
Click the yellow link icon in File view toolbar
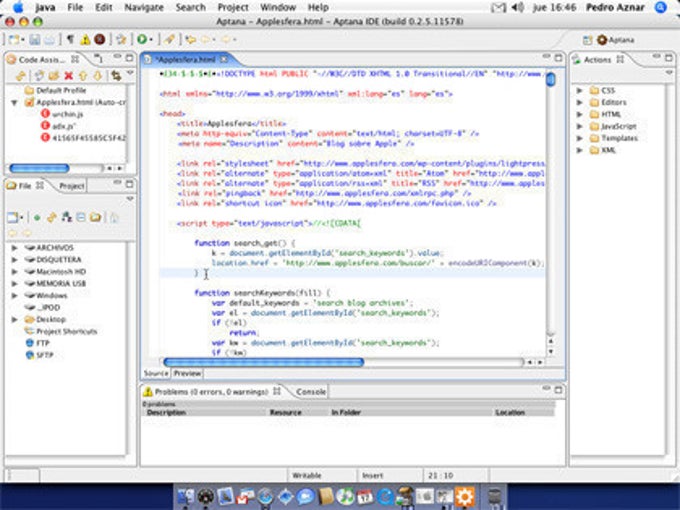[52, 217]
